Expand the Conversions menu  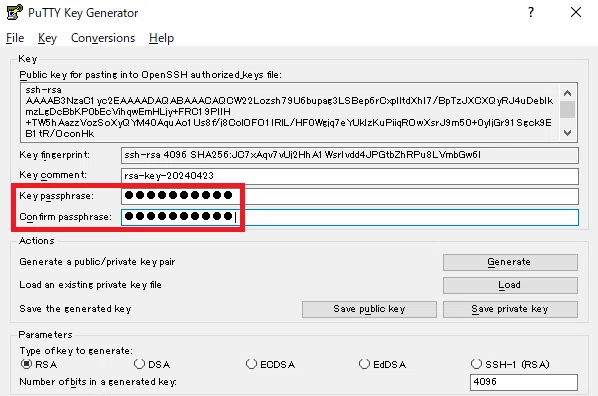(103, 38)
